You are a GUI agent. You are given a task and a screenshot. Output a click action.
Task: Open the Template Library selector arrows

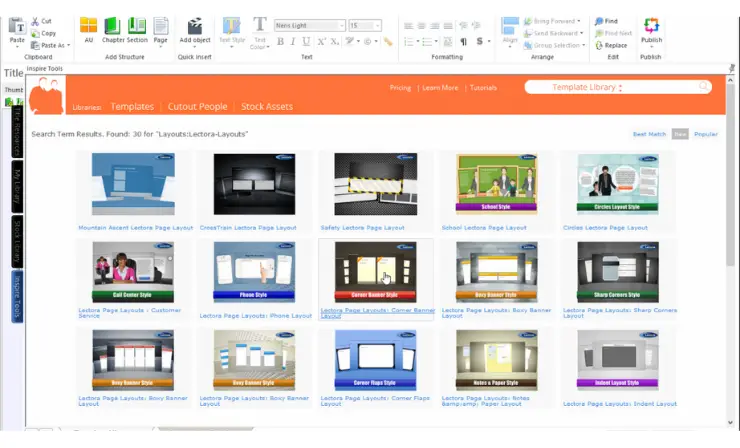pyautogui.click(x=621, y=87)
